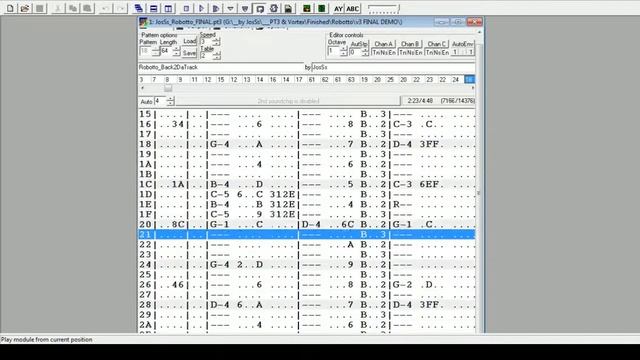Click the author field containing JosSx

click(393, 67)
